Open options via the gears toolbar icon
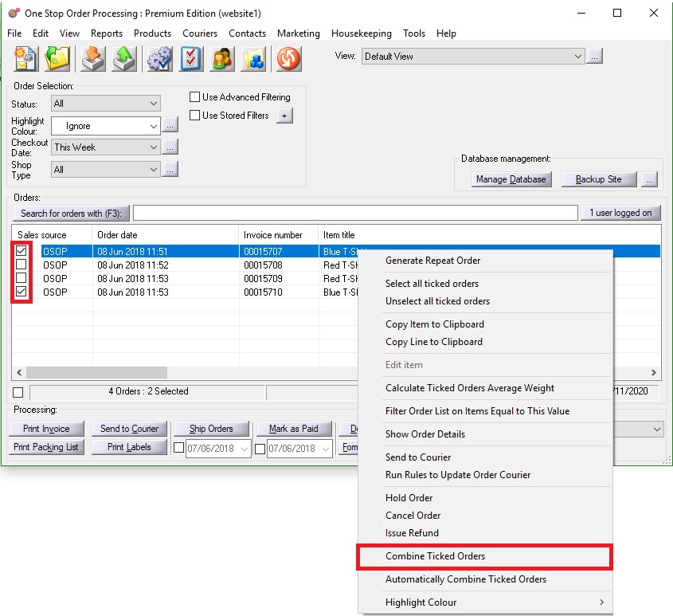The height and width of the screenshot is (616, 673). (x=159, y=58)
